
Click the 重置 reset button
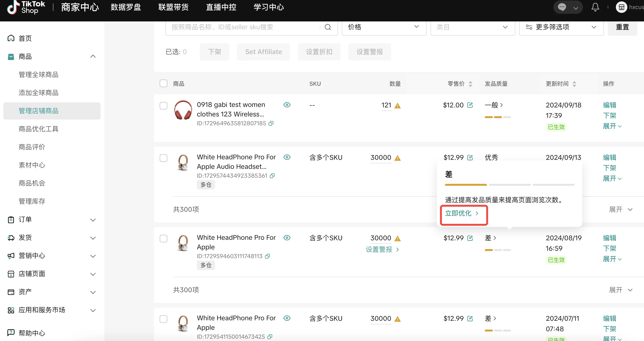pos(622,27)
